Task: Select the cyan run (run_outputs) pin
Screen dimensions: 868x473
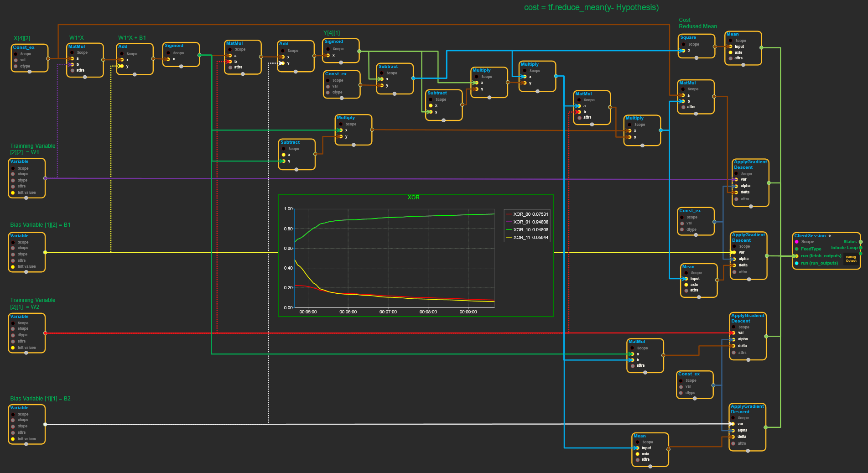Action: [797, 263]
